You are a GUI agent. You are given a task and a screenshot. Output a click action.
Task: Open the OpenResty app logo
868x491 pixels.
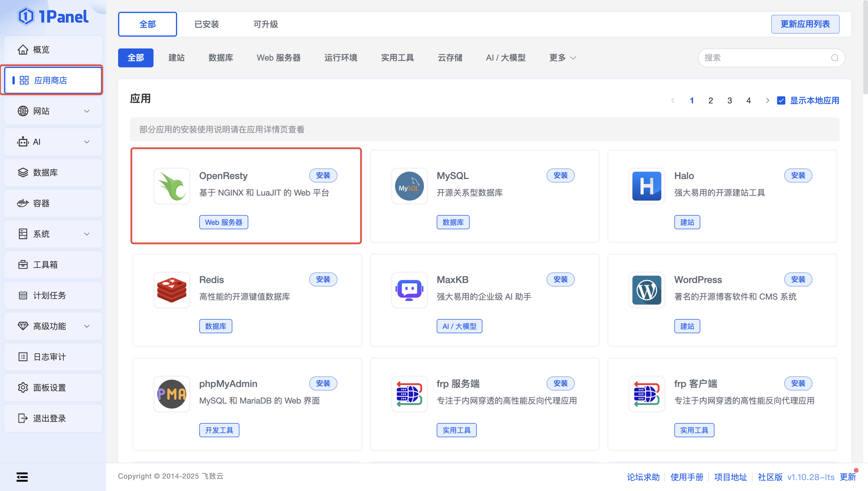coord(172,186)
